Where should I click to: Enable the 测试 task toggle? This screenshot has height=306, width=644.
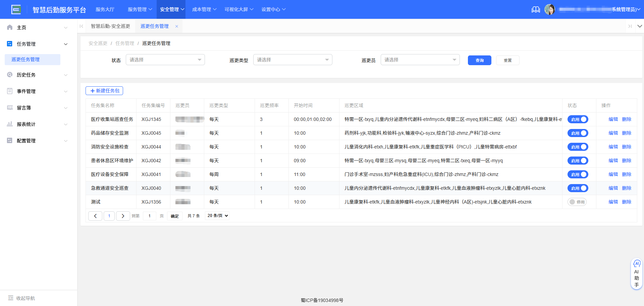(x=577, y=202)
